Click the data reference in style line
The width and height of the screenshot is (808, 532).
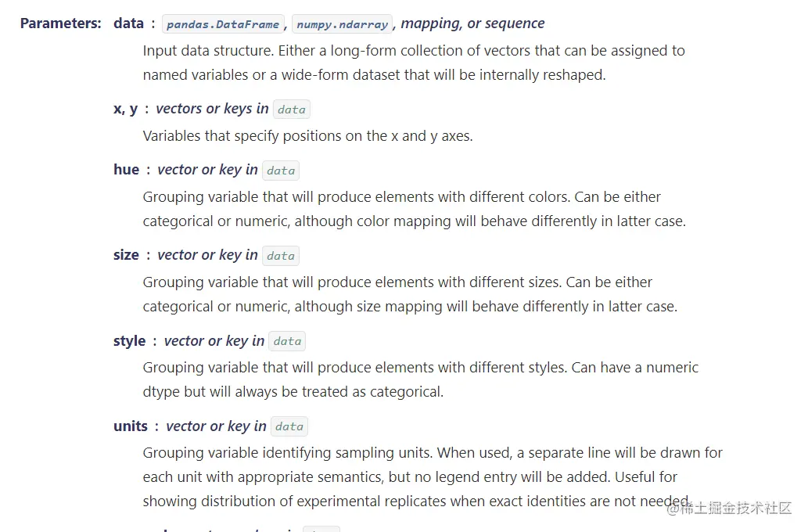point(287,341)
